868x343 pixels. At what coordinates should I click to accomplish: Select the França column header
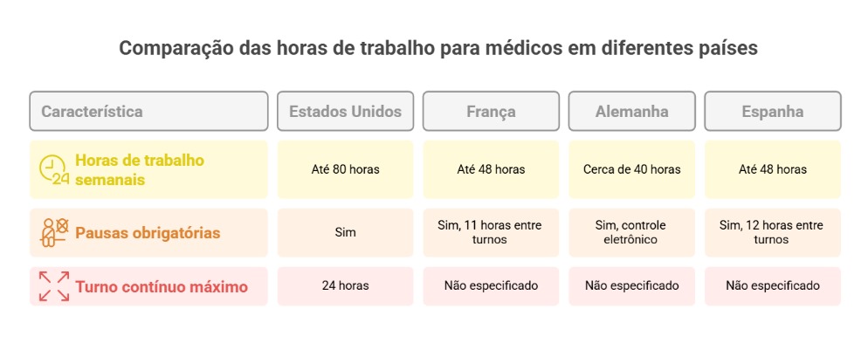click(x=491, y=111)
